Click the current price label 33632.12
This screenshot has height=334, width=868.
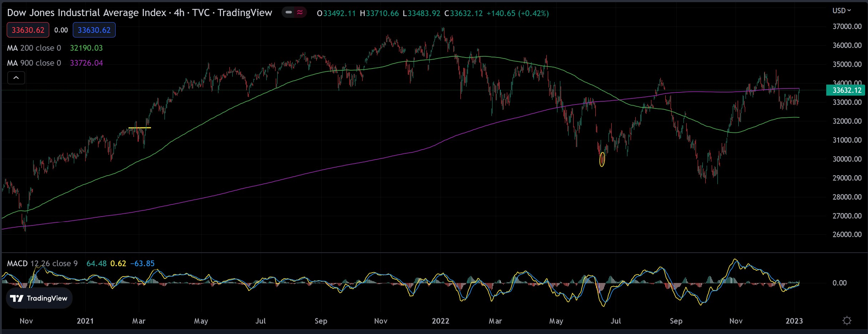click(845, 90)
